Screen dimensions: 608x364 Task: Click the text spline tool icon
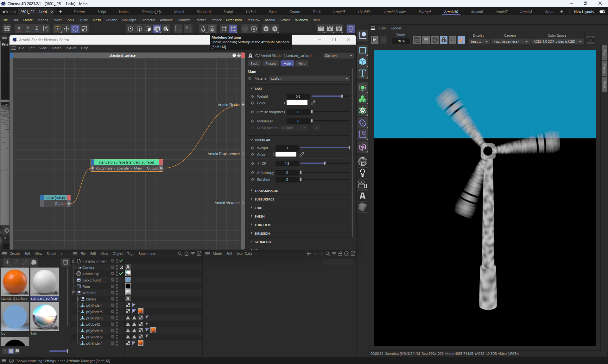click(x=363, y=73)
